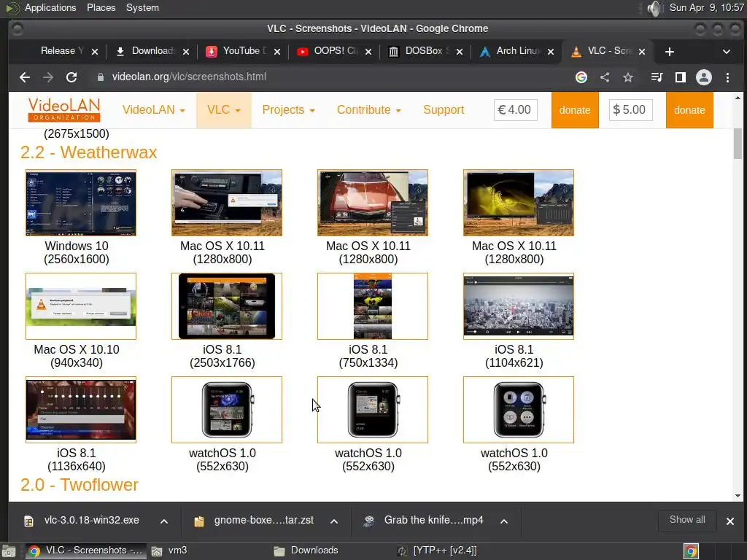Close the DOSBox tab
This screenshot has width=747, height=560.
(460, 52)
